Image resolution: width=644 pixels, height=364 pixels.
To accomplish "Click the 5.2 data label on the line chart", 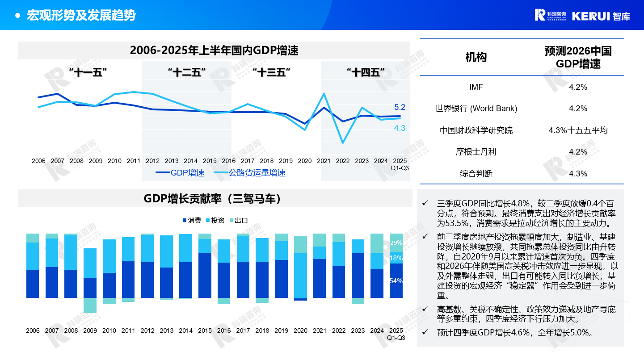I will (400, 107).
